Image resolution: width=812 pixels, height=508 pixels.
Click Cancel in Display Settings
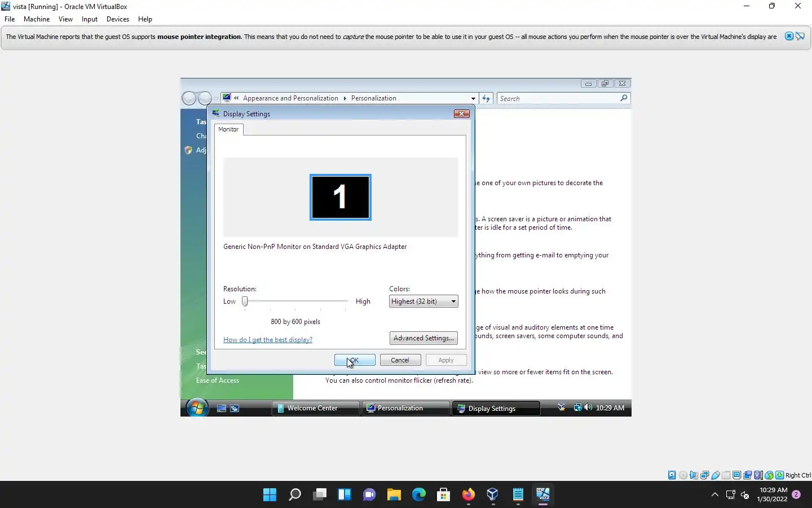coord(400,360)
